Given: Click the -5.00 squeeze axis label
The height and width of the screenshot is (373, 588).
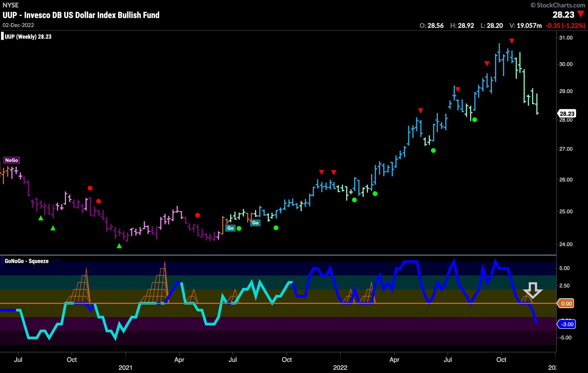Looking at the screenshot, I should (x=565, y=338).
